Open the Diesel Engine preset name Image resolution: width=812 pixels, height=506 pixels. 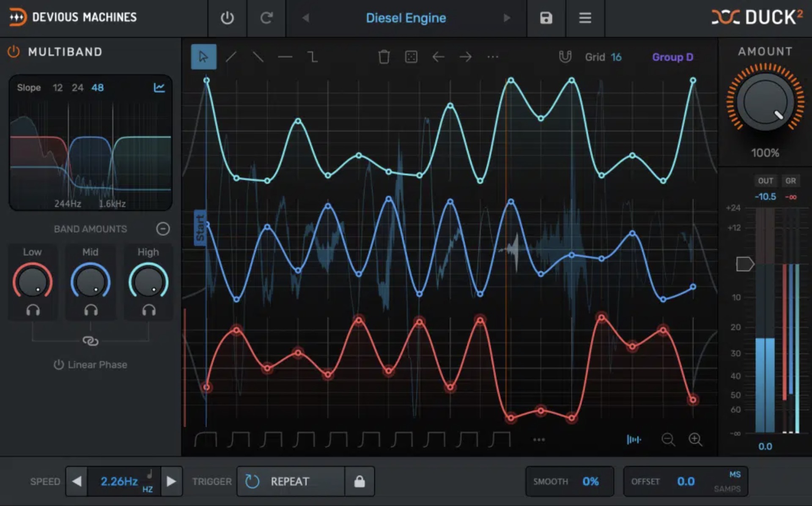406,18
